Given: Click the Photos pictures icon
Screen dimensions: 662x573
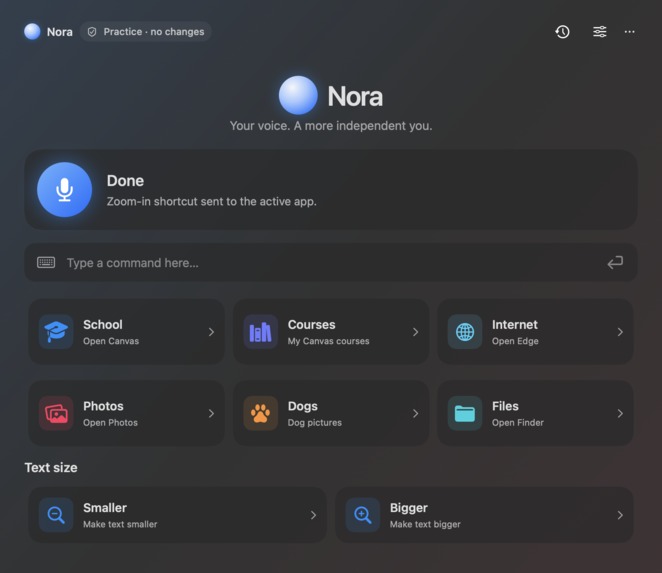Looking at the screenshot, I should coord(56,413).
